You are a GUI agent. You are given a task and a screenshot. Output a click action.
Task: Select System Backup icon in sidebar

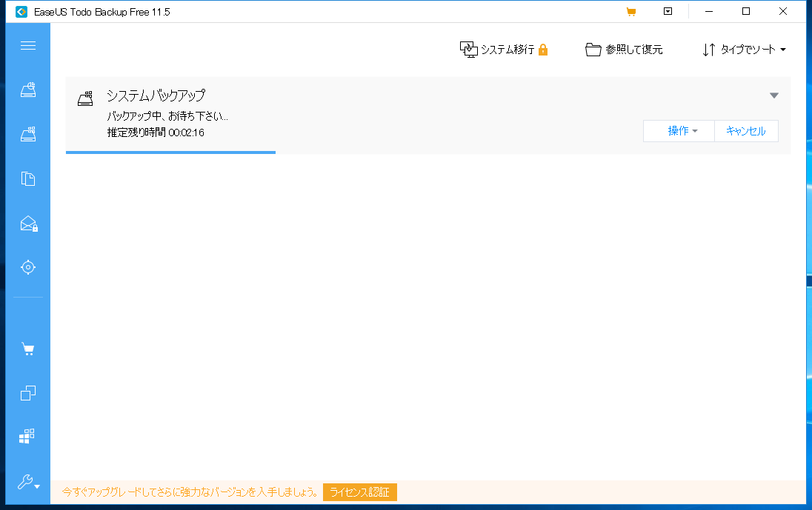pos(28,135)
